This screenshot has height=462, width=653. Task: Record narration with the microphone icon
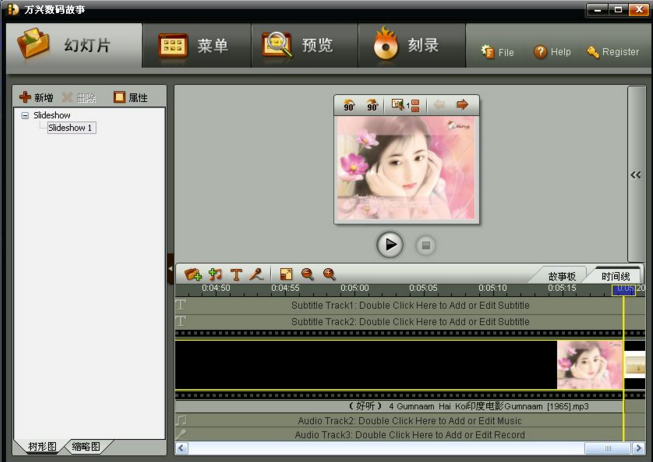coord(256,274)
